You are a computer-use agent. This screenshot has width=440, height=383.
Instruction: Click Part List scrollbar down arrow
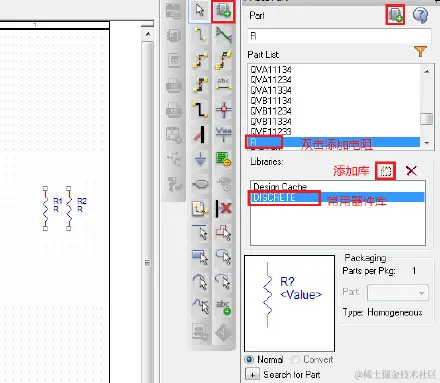pyautogui.click(x=427, y=143)
